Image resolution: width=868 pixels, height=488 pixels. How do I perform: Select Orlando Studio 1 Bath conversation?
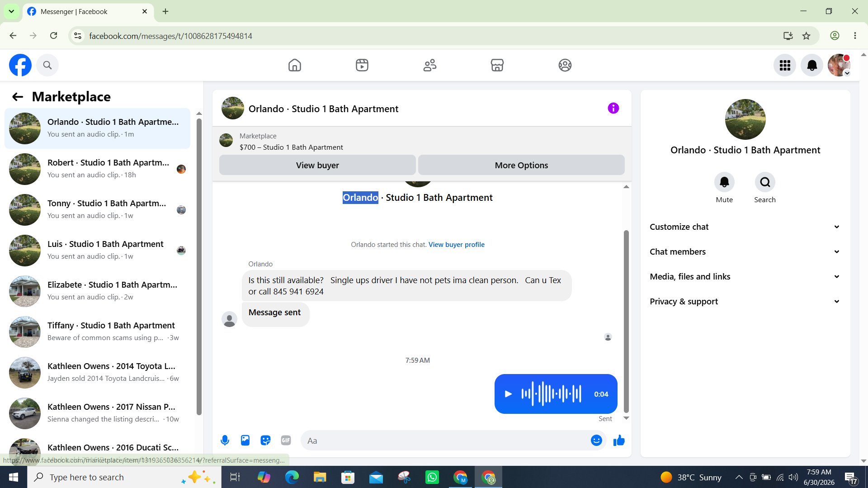(97, 128)
